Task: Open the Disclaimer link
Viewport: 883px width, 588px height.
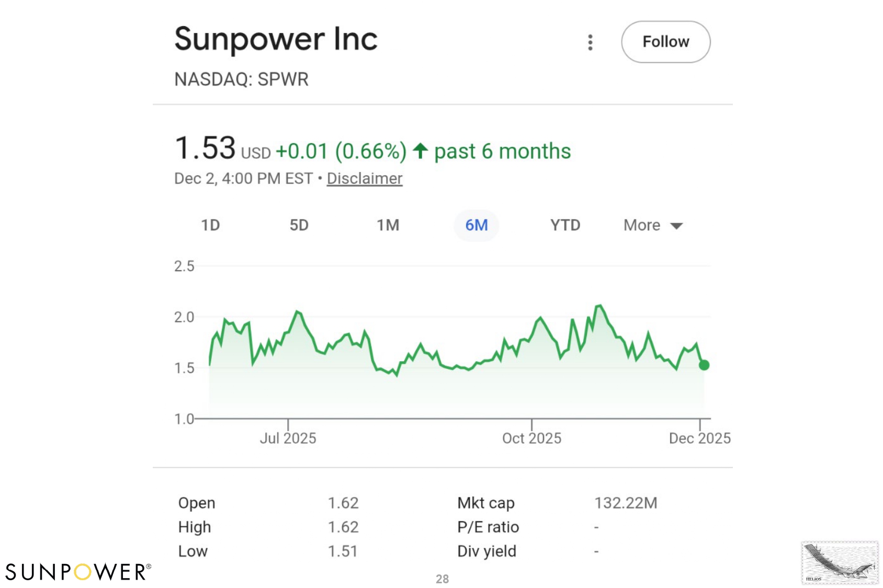Action: [x=365, y=179]
